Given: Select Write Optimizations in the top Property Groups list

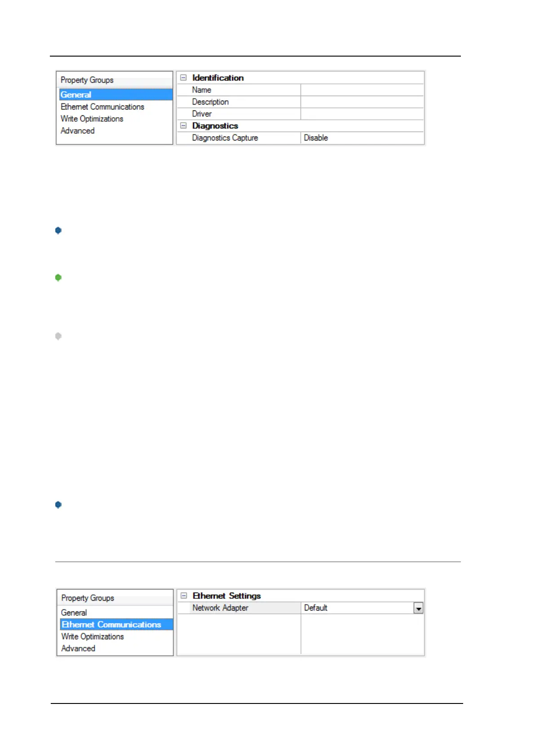Looking at the screenshot, I should coord(92,119).
